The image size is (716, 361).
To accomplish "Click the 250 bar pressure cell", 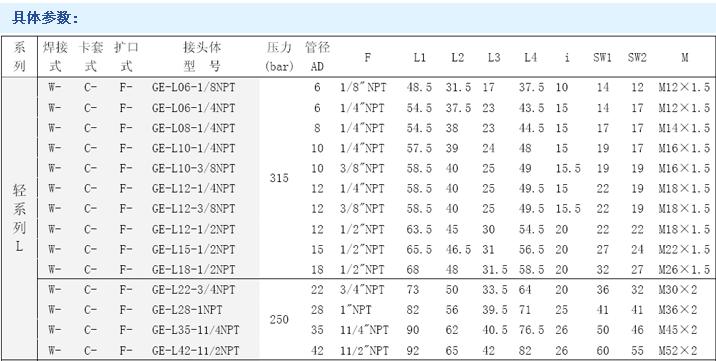I will point(279,319).
